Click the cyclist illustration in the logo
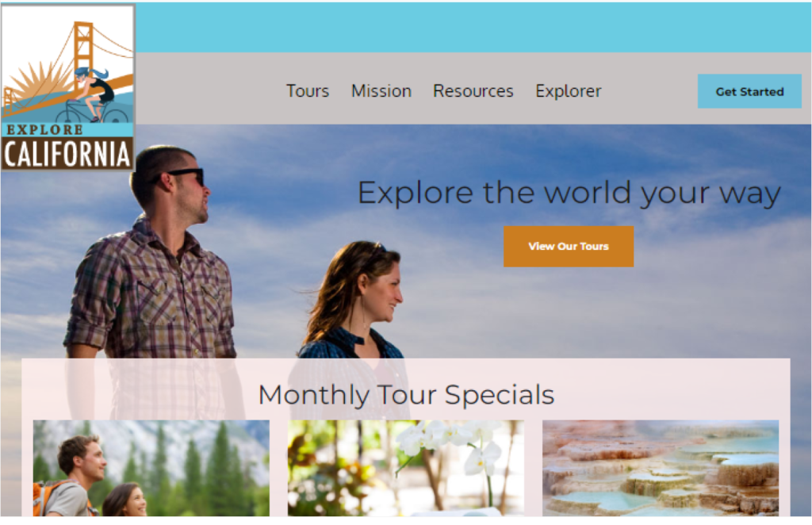812x525 pixels. (x=95, y=96)
